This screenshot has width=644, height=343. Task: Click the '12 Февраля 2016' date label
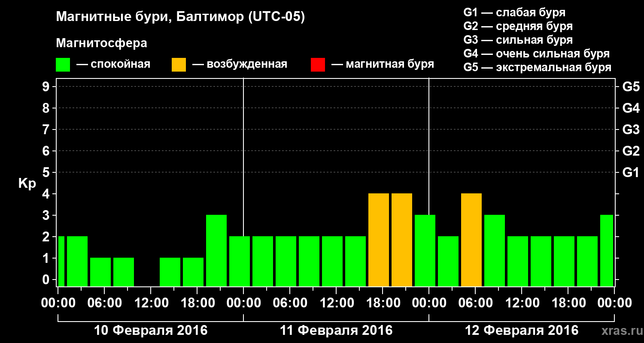[x=522, y=331]
